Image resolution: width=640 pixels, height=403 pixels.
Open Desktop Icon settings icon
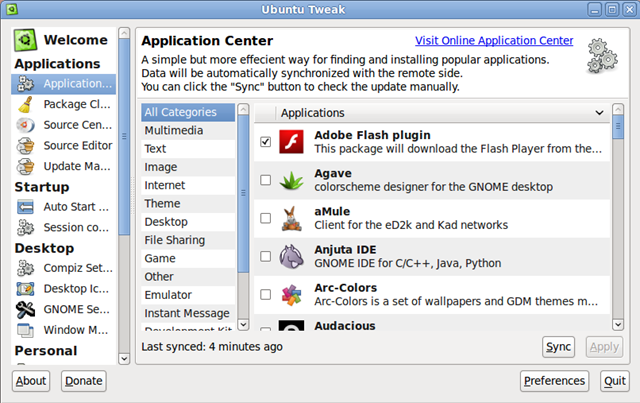coord(25,289)
